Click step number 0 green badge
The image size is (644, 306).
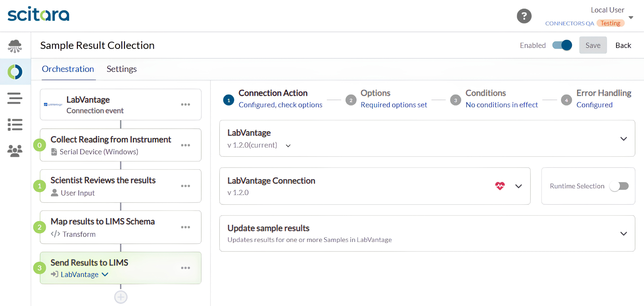40,145
